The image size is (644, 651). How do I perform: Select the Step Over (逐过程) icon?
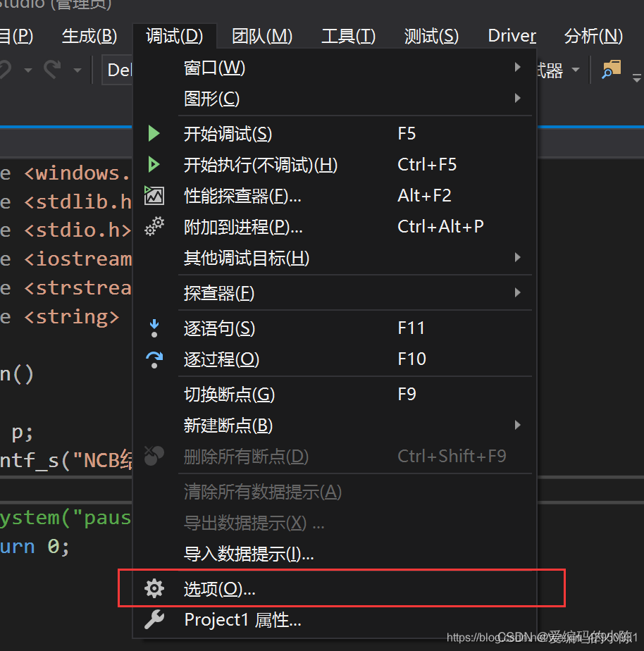154,359
